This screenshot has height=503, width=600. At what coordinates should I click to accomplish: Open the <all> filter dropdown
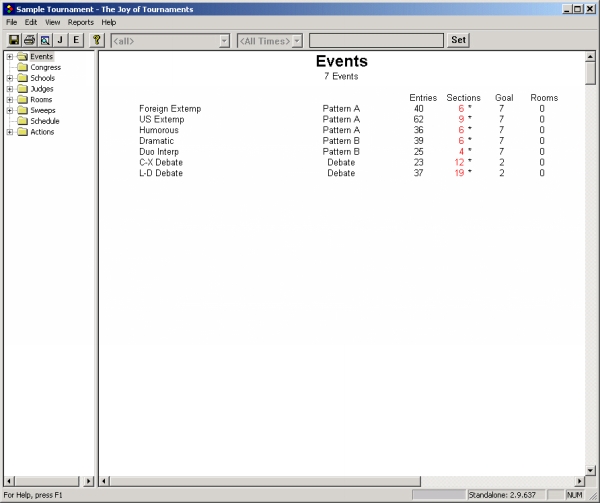pyautogui.click(x=223, y=41)
